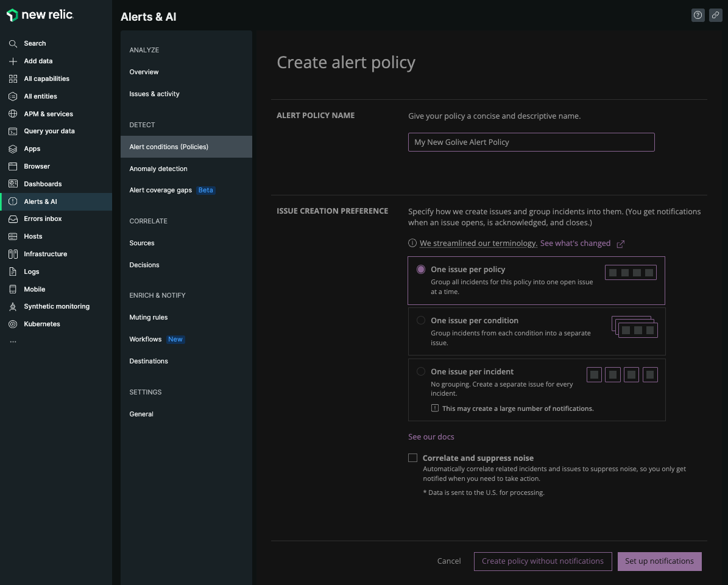This screenshot has width=728, height=585.
Task: Enable Correlate and suppress noise checkbox
Action: coord(413,458)
